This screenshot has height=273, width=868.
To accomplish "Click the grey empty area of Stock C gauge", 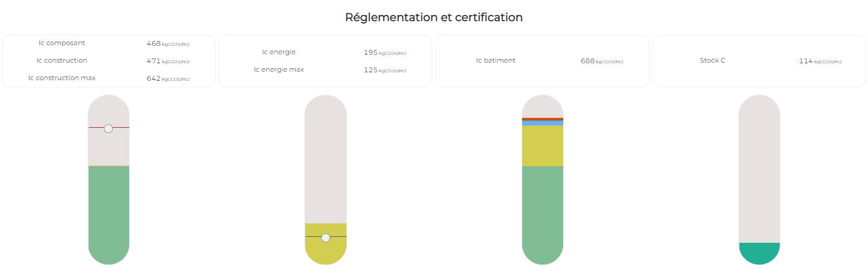I will click(759, 169).
